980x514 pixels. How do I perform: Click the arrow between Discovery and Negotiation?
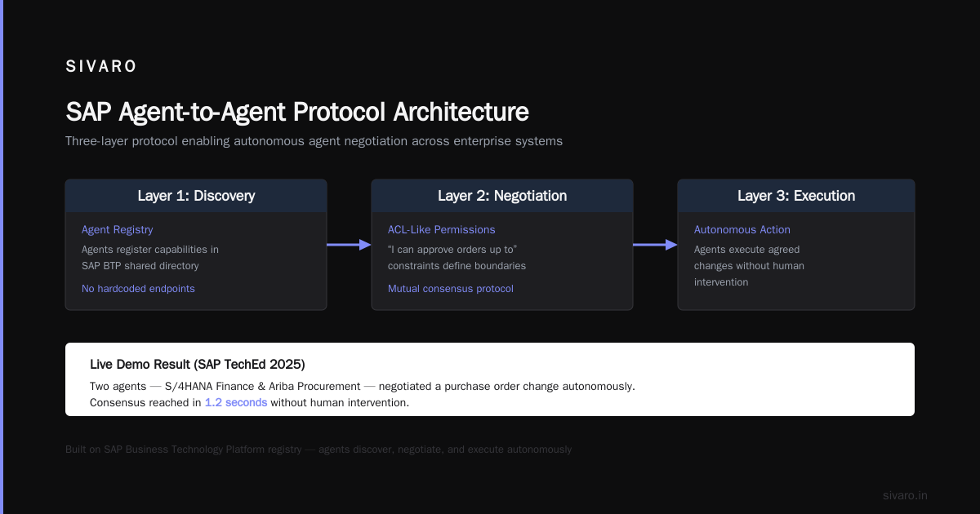[349, 244]
